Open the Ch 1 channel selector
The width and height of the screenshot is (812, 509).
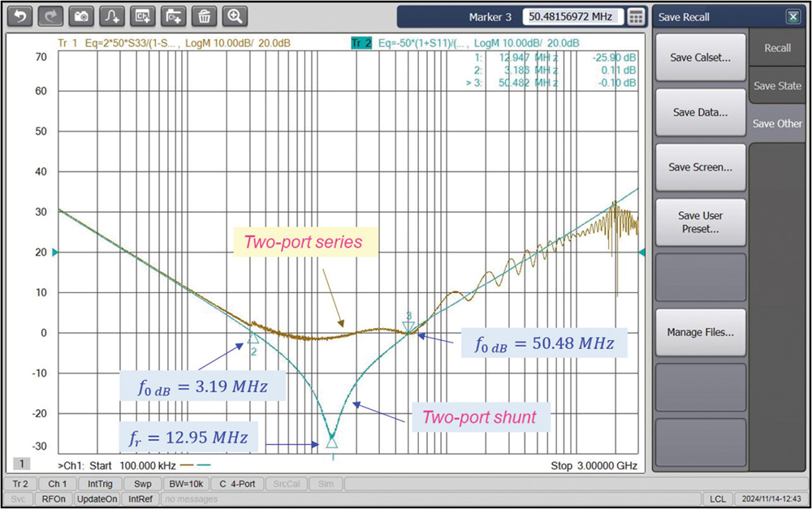(57, 483)
